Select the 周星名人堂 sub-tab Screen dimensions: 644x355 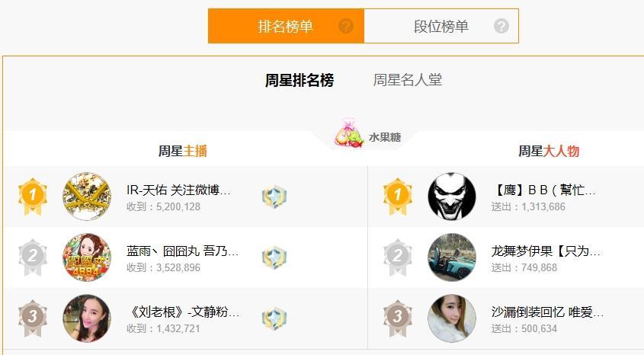click(408, 80)
